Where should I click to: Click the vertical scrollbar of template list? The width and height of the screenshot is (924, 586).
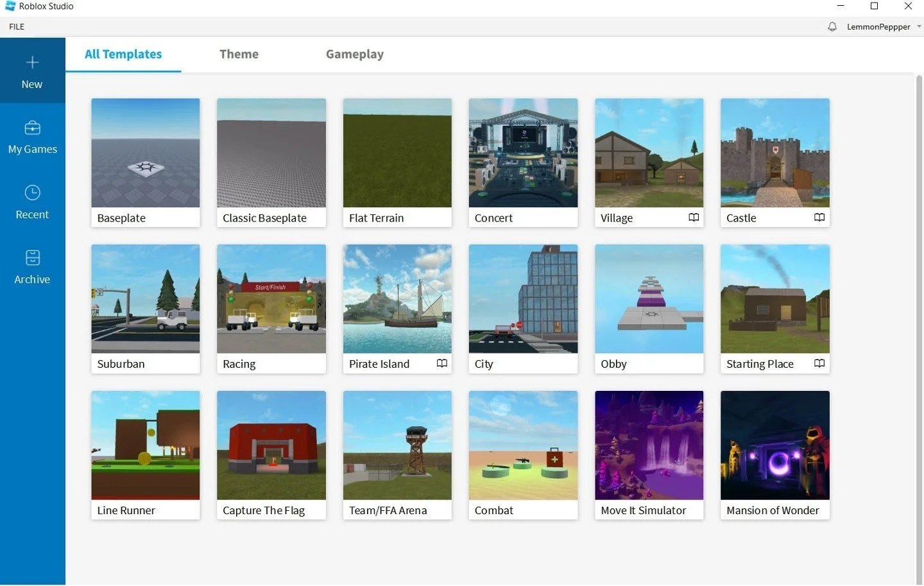pos(919,329)
